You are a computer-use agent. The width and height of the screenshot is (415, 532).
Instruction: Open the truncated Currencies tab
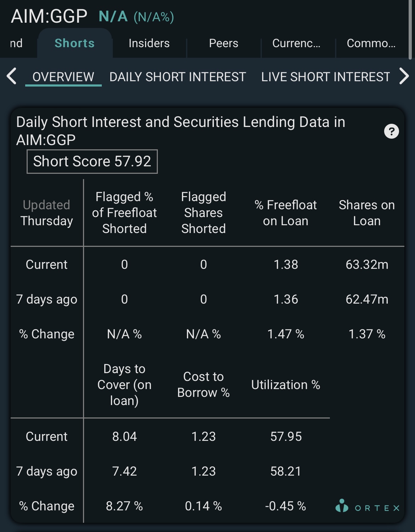pos(296,43)
